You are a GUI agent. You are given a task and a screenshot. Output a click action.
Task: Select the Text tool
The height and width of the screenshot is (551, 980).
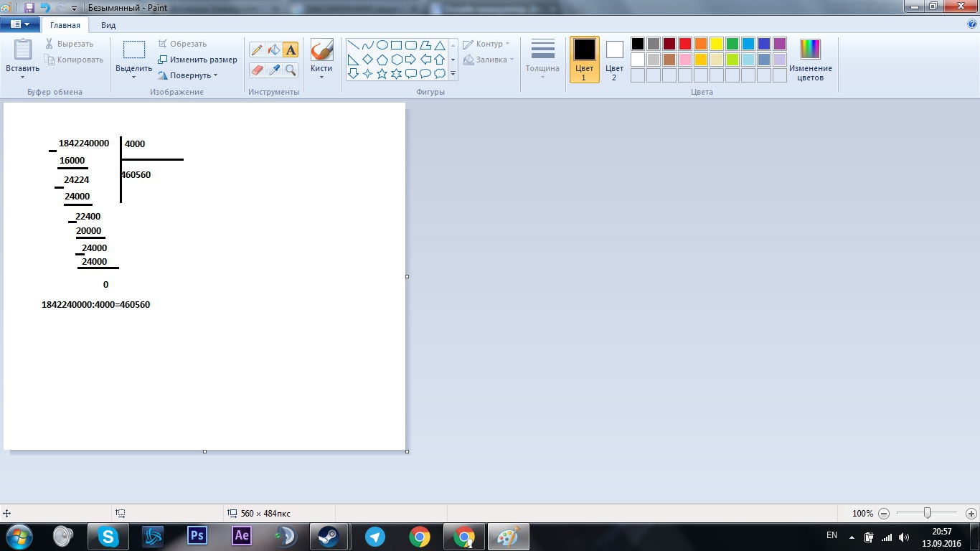(291, 50)
